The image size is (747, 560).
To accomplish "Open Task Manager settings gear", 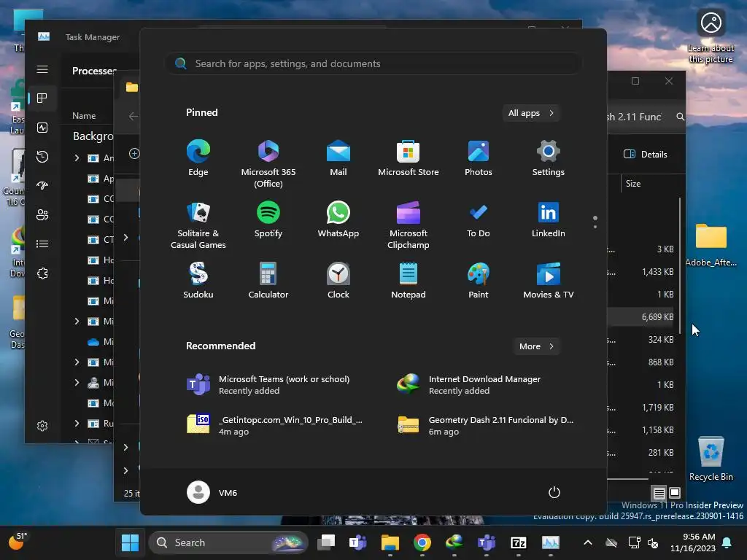I will tap(42, 426).
